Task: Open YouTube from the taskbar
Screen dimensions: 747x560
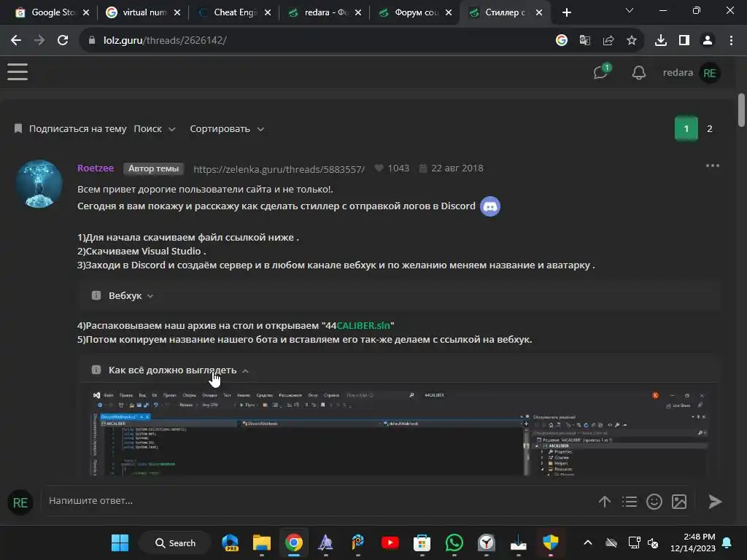Action: pyautogui.click(x=390, y=542)
